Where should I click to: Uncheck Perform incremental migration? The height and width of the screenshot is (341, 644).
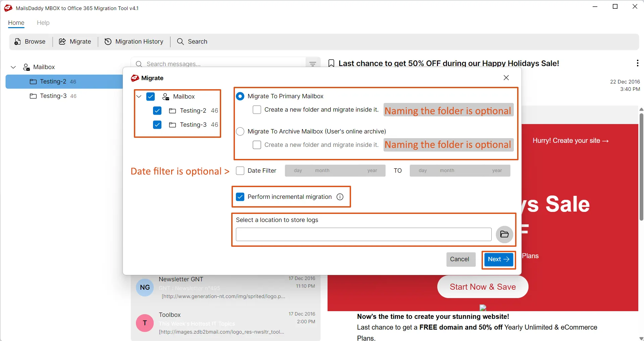240,197
